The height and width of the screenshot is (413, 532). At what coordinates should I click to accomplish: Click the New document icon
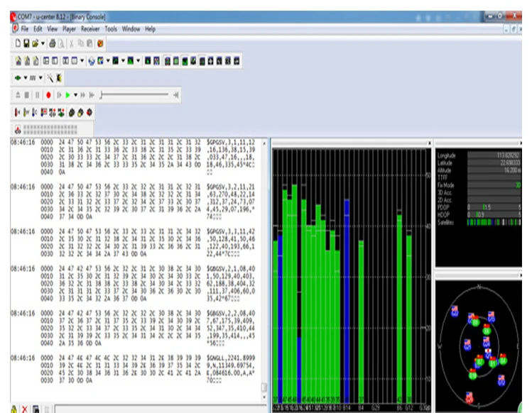click(x=18, y=43)
